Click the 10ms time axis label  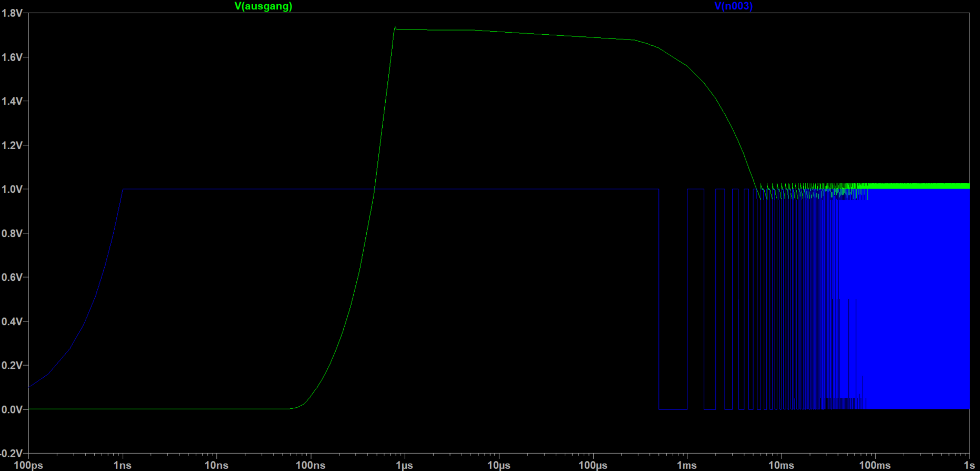click(x=781, y=465)
